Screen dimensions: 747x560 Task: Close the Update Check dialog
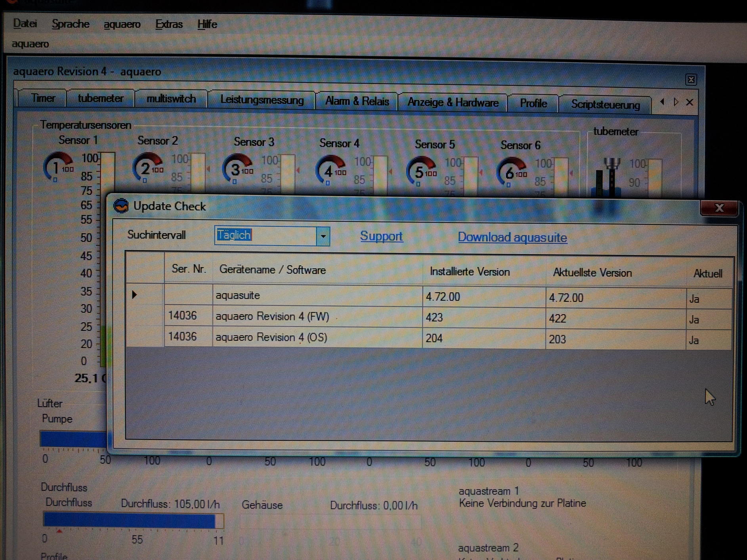[x=719, y=208]
